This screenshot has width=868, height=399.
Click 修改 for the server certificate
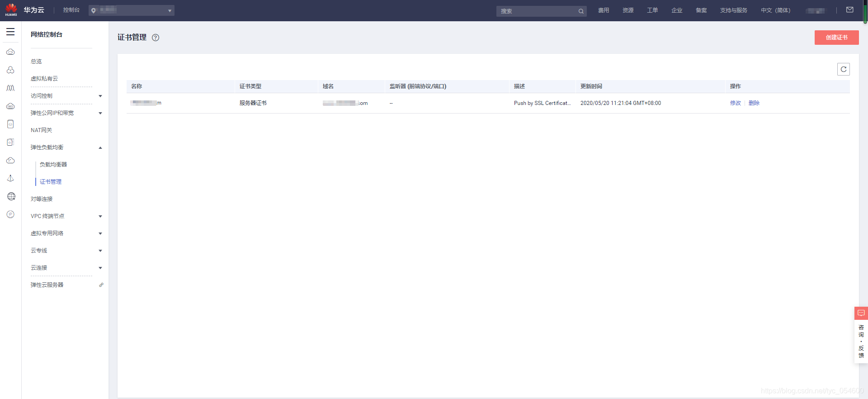pos(736,103)
